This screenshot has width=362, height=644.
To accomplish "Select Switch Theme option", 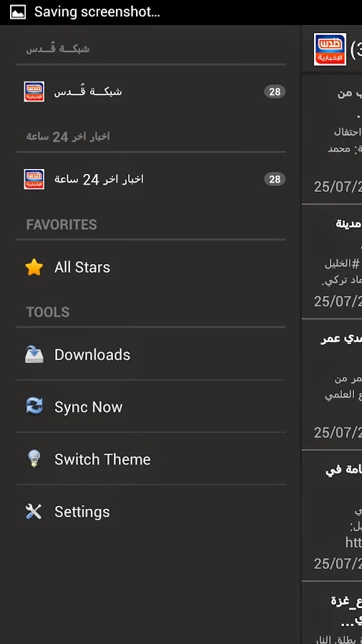I will click(x=151, y=459).
